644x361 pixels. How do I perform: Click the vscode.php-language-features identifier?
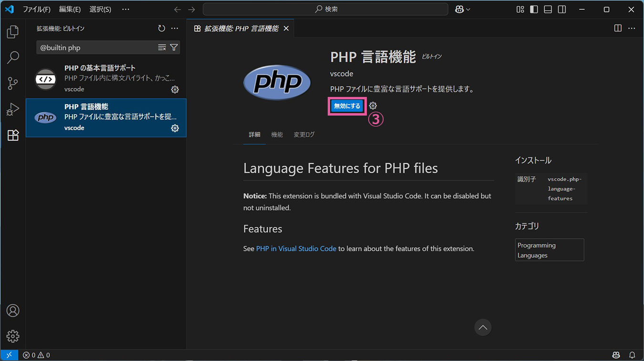pyautogui.click(x=565, y=189)
